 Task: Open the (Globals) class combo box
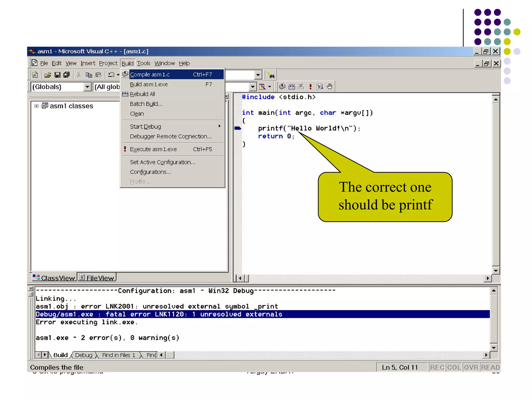(88, 87)
